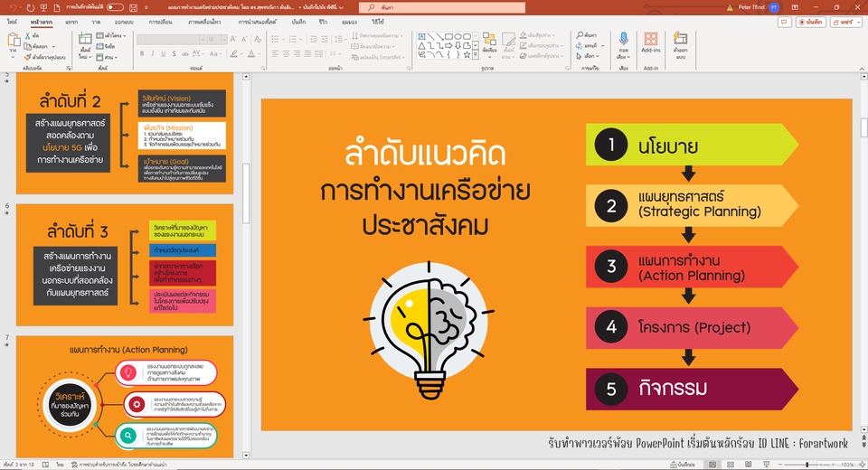Click the Designer icon
Screen dimensions: 868x470
pos(680,39)
